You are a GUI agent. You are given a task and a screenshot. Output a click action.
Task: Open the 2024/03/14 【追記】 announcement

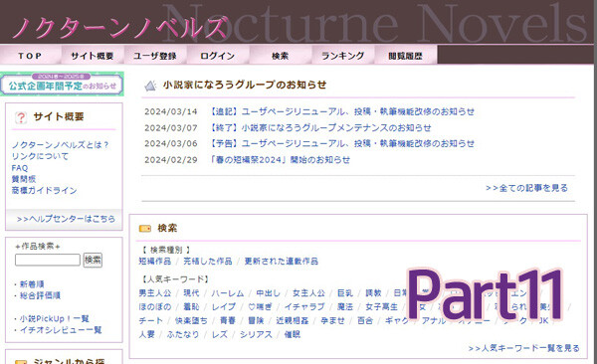tap(342, 111)
